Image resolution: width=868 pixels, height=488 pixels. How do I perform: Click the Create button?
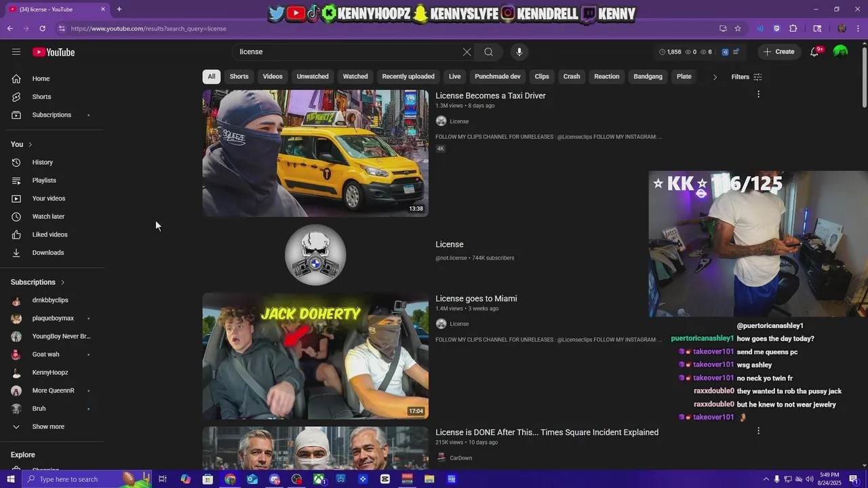(779, 52)
